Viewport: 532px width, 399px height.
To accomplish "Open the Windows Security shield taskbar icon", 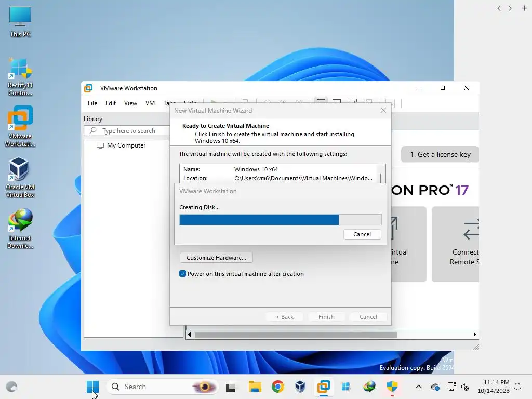I will (392, 387).
